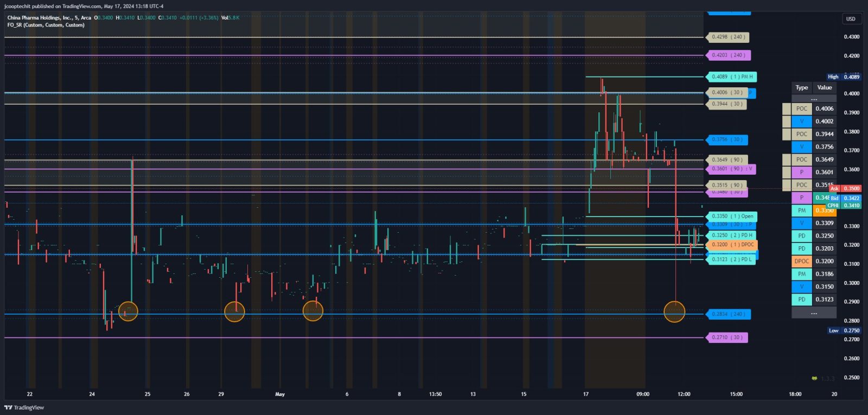Image resolution: width=868 pixels, height=415 pixels.
Task: Click table value cell 0.4002
Action: [x=824, y=122]
